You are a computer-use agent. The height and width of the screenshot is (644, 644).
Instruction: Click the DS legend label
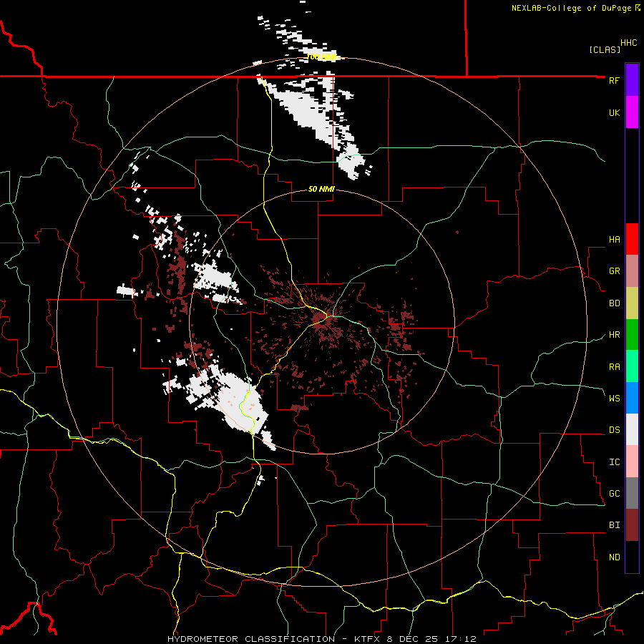click(x=615, y=430)
